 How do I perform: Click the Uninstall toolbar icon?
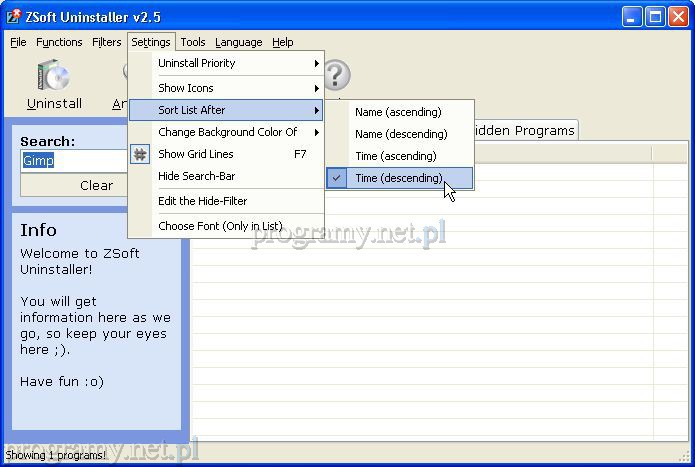pos(53,77)
